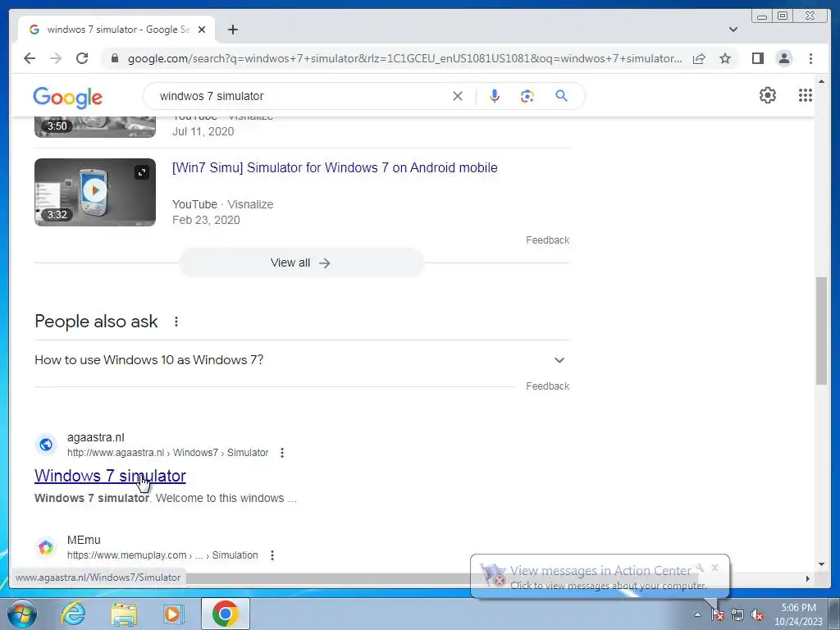The height and width of the screenshot is (630, 840).
Task: Click the share this page icon
Action: [699, 58]
